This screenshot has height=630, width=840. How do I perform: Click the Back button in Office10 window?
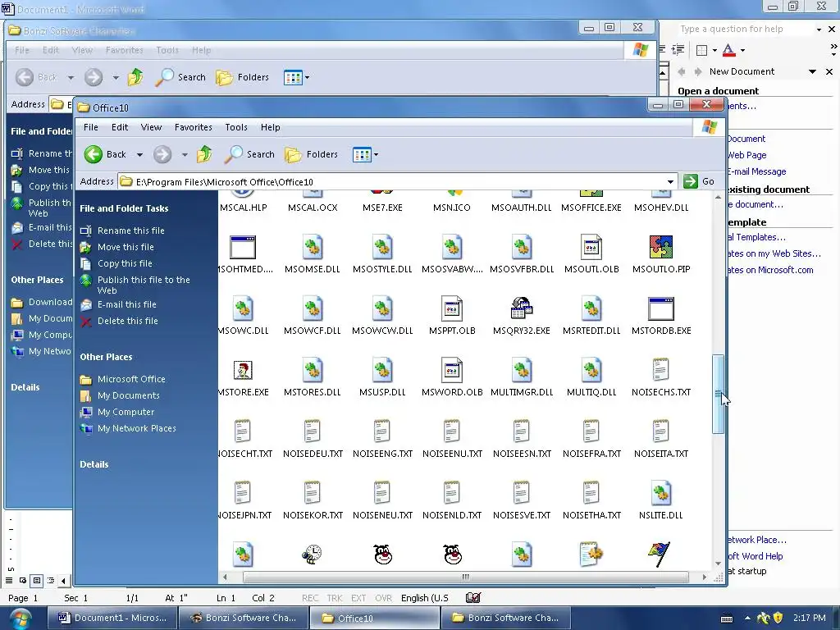pyautogui.click(x=105, y=154)
